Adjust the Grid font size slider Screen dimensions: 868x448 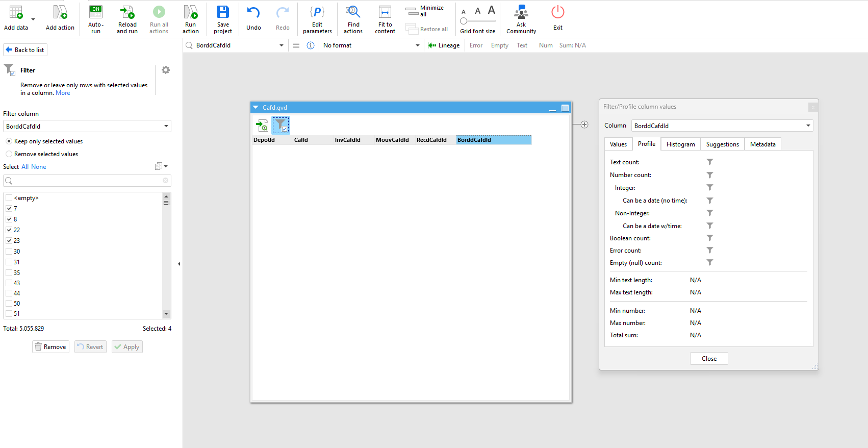tap(464, 21)
